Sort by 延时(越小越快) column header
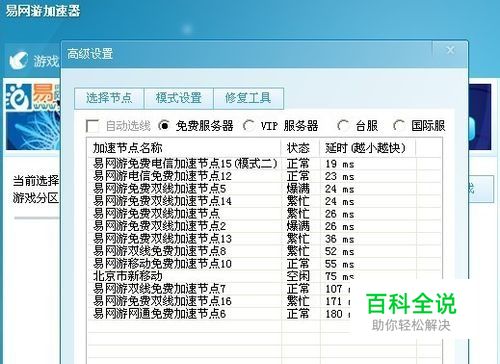The image size is (500, 364). click(368, 148)
